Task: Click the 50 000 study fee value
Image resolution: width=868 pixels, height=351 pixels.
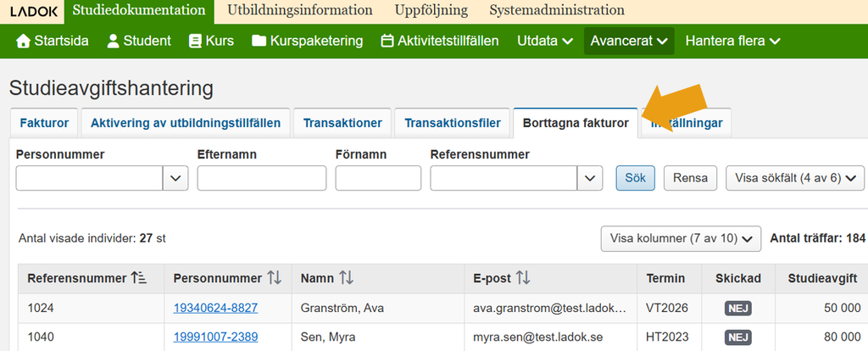Action: pyautogui.click(x=842, y=308)
